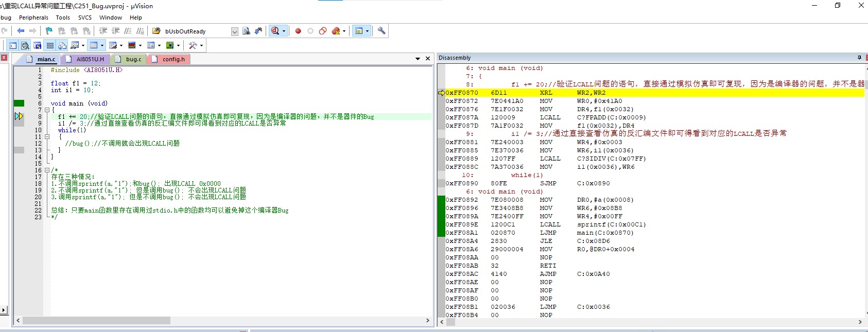Click the Navigate Forwards arrow icon
Screen dimensions: 868x332
[x=33, y=31]
